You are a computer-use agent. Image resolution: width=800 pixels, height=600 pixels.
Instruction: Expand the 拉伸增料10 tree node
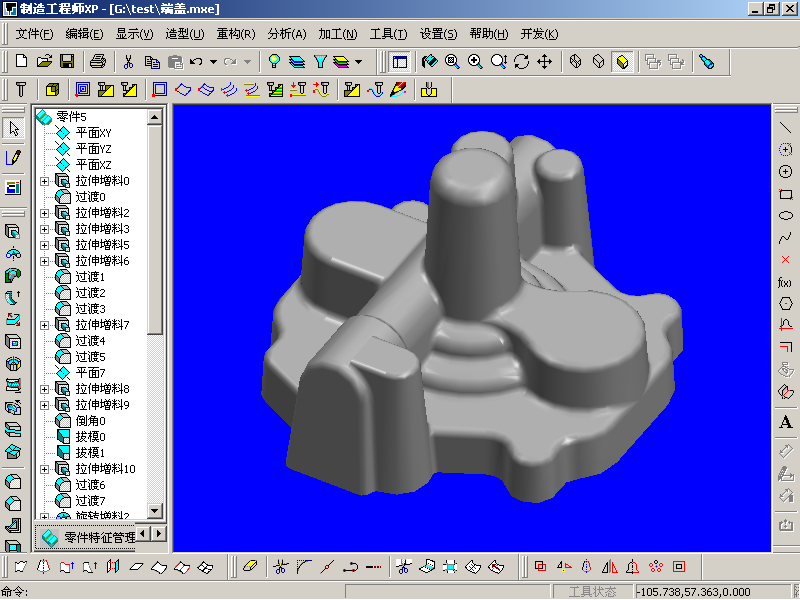tap(44, 469)
